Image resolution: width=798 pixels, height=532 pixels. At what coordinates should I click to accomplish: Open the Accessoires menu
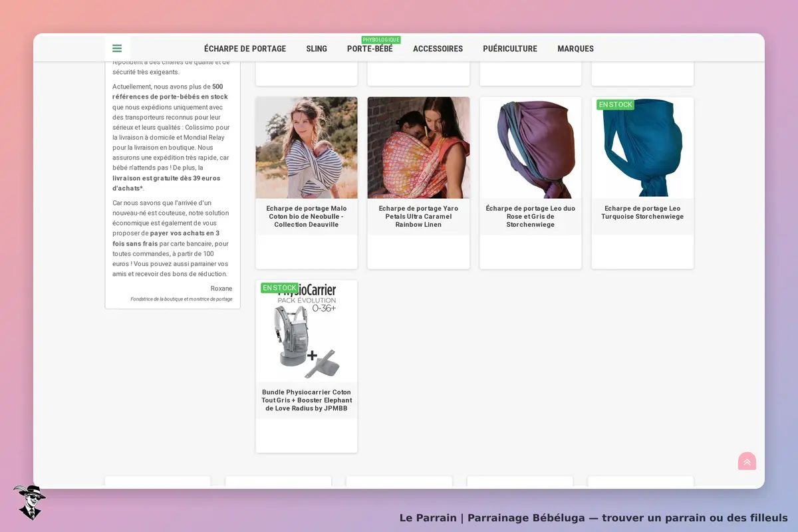click(438, 49)
